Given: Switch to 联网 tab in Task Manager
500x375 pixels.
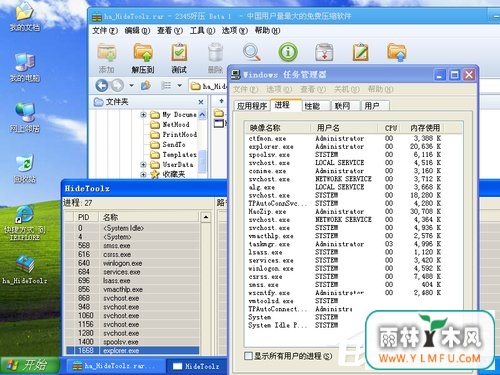Looking at the screenshot, I should (345, 106).
